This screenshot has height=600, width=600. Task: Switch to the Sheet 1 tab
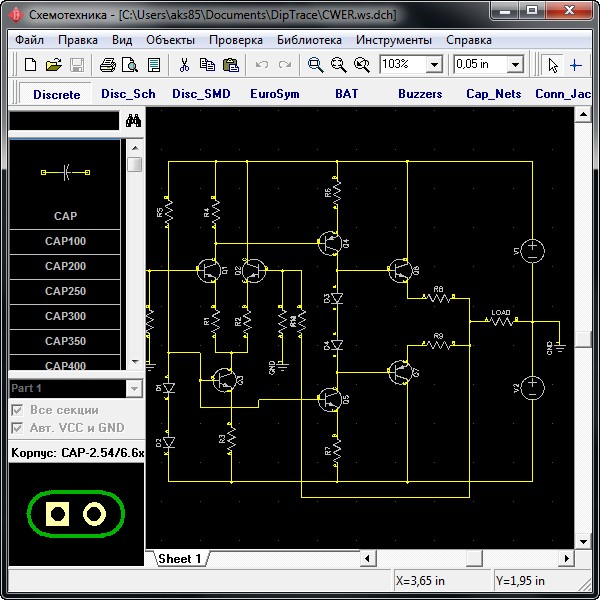180,559
